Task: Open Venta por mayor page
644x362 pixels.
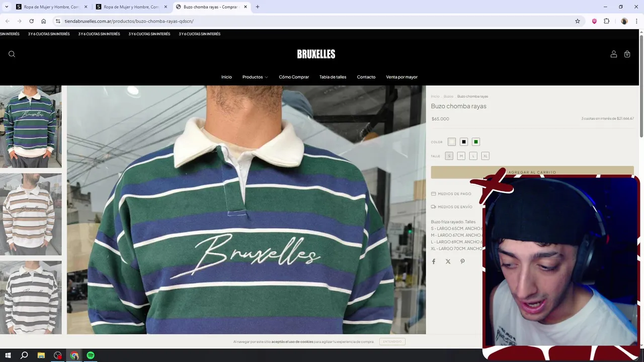Action: 401,77
